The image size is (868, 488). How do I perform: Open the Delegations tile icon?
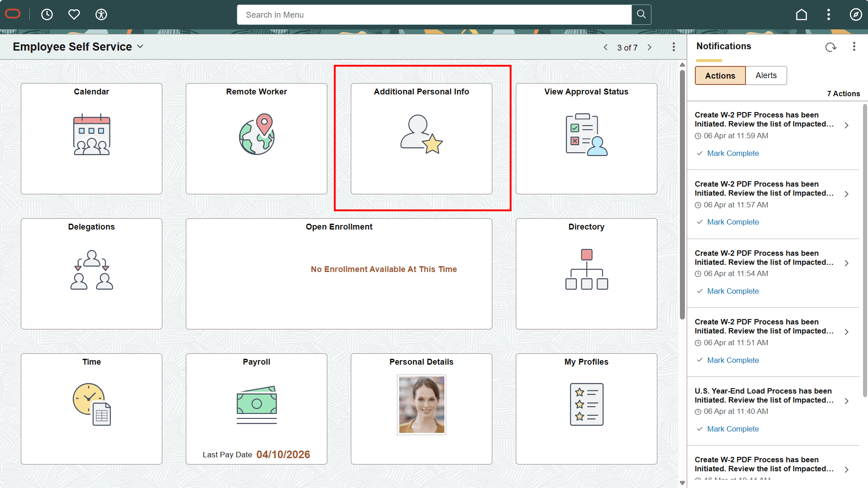tap(92, 270)
